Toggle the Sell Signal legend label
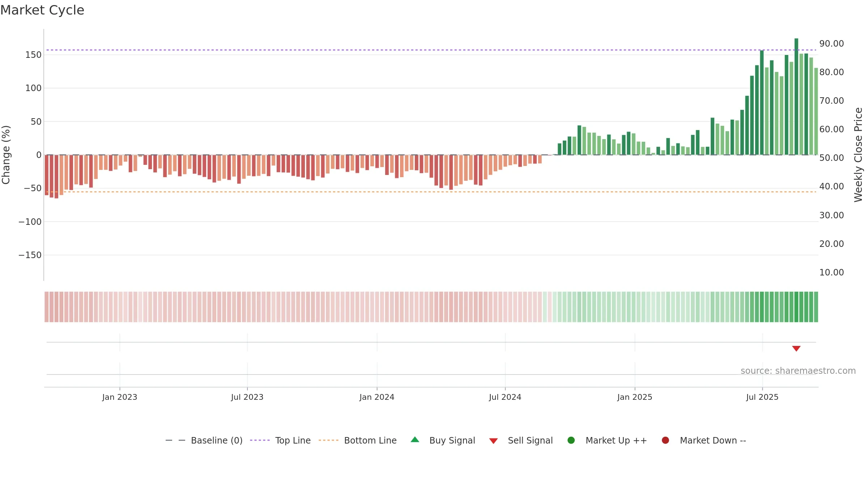Viewport: 868px width, 488px height. (530, 440)
